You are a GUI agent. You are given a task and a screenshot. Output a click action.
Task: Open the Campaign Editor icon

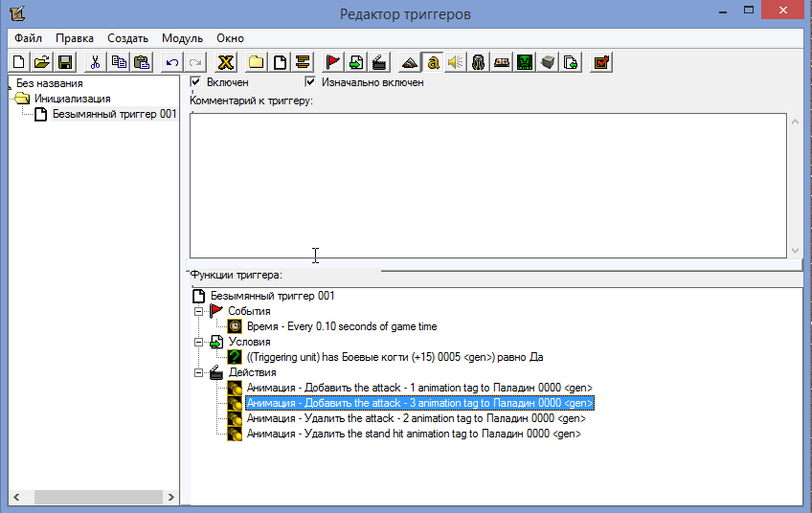502,62
